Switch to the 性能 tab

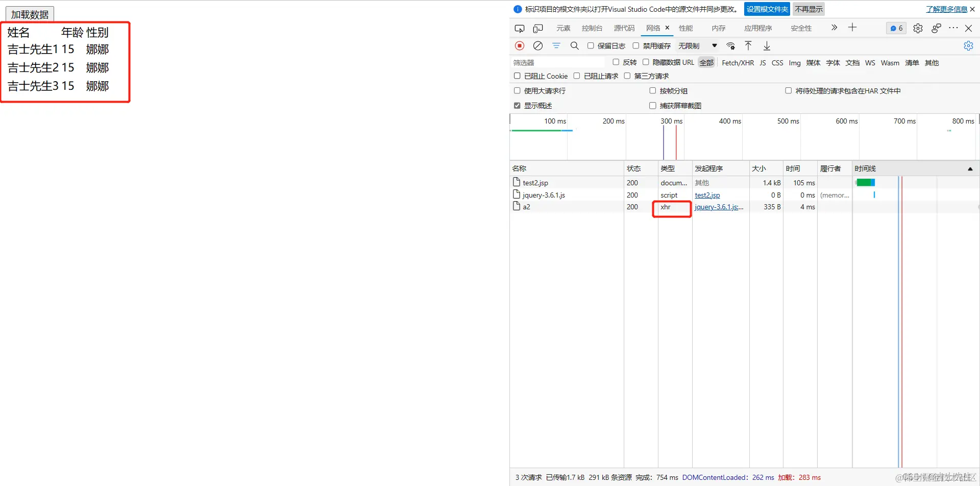[686, 28]
